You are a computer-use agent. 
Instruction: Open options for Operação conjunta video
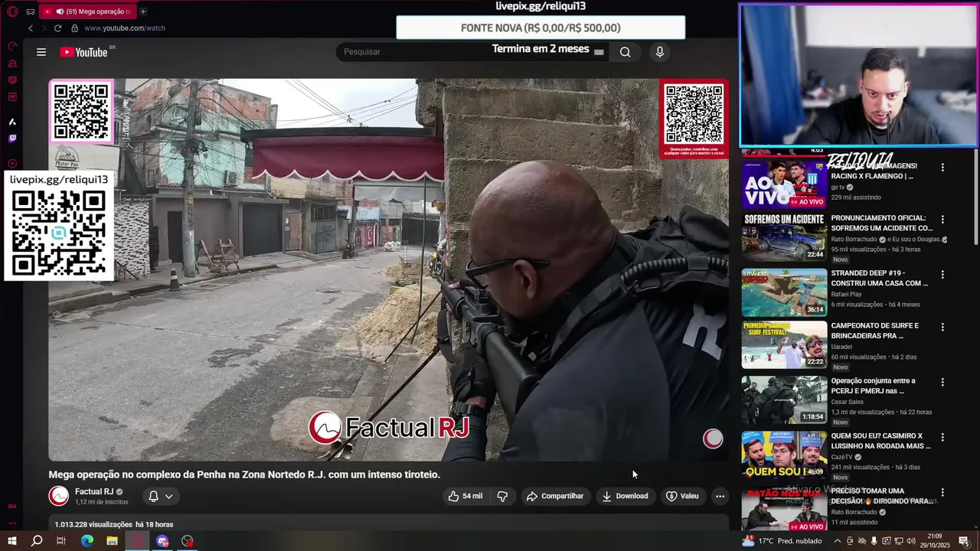(942, 382)
